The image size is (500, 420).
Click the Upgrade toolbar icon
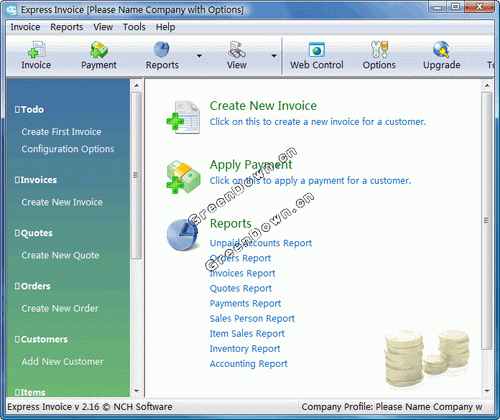tap(441, 50)
